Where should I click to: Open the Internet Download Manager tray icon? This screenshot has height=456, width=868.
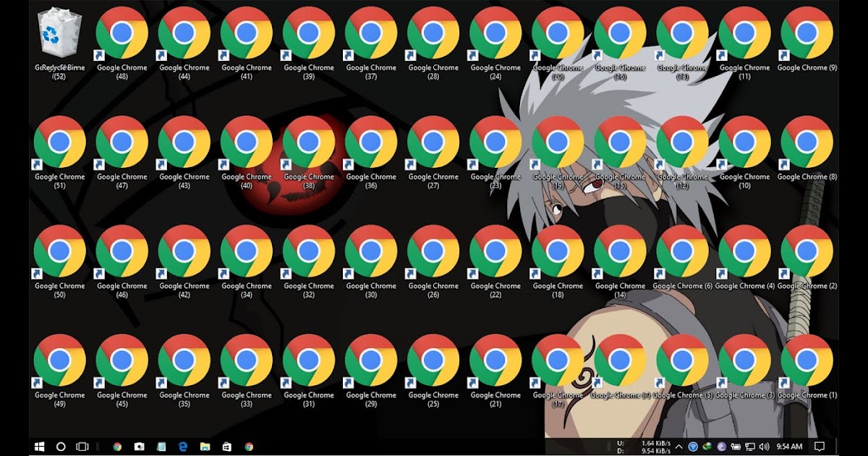707,447
